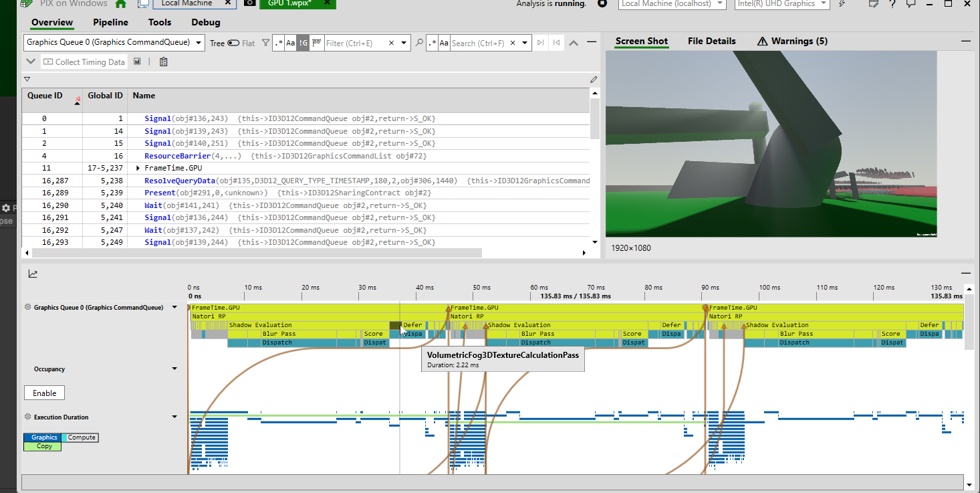Screen dimensions: 980x493
Task: Open the Warnings (5) tab
Action: tap(792, 41)
